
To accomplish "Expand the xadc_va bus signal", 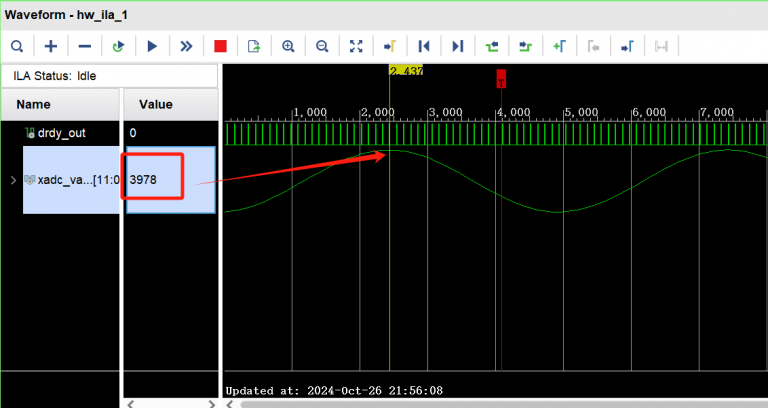I will [x=13, y=180].
